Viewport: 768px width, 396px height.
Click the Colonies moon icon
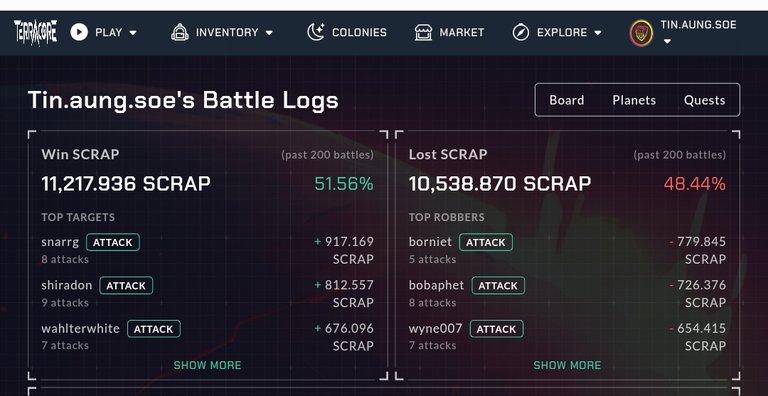pos(316,32)
